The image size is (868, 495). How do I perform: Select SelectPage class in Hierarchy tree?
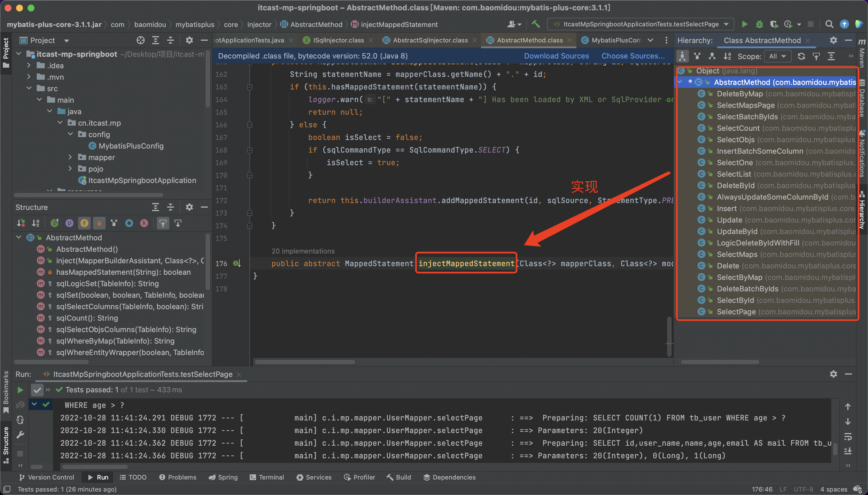[736, 312]
